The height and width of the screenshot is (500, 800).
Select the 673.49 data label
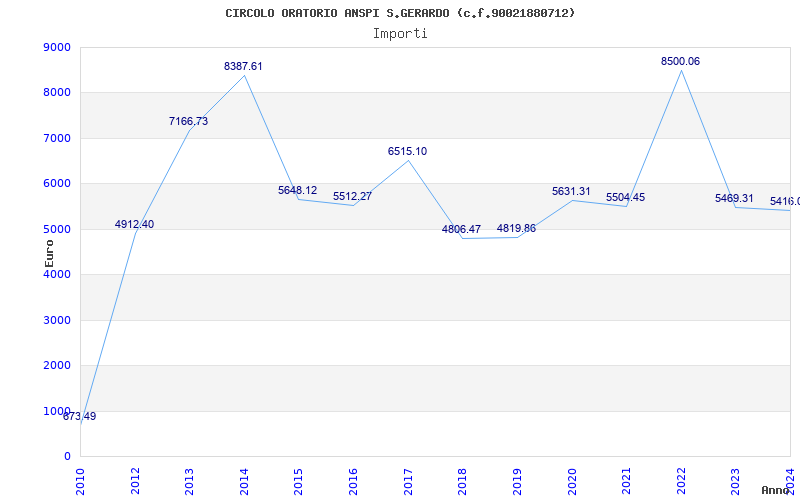click(80, 416)
